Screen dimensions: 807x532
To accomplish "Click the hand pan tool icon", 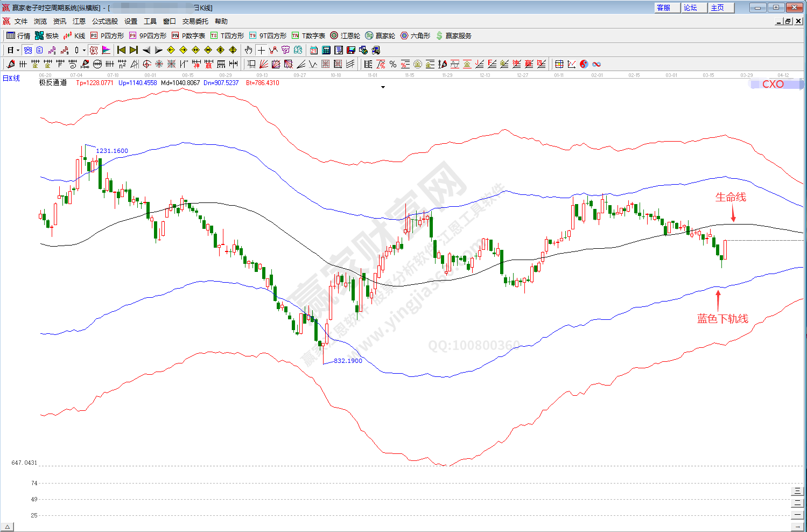I will click(248, 50).
